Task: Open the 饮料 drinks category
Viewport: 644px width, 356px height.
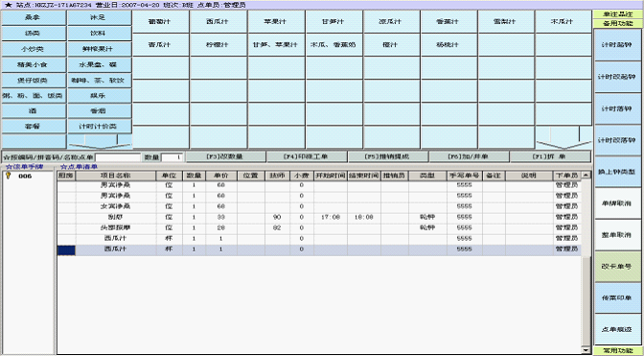Action: pos(100,34)
